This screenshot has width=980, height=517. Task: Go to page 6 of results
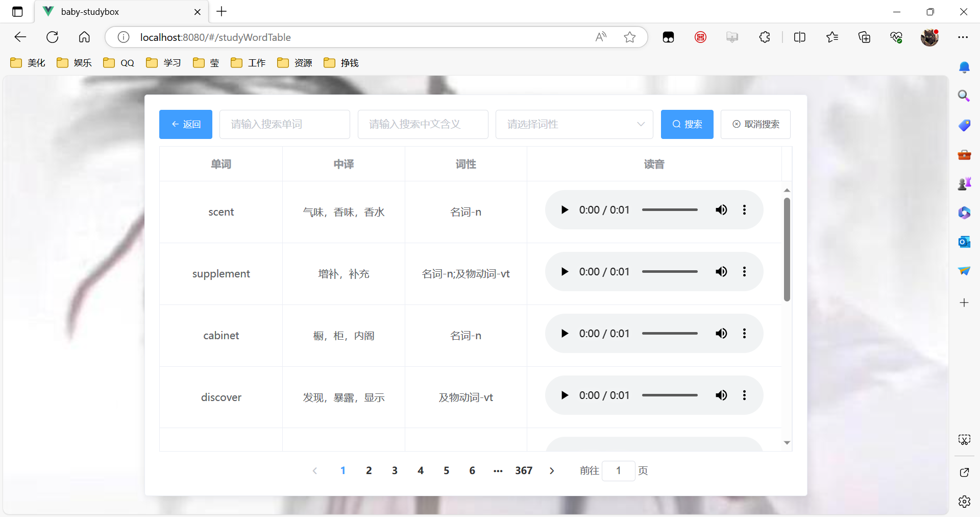[x=472, y=471]
